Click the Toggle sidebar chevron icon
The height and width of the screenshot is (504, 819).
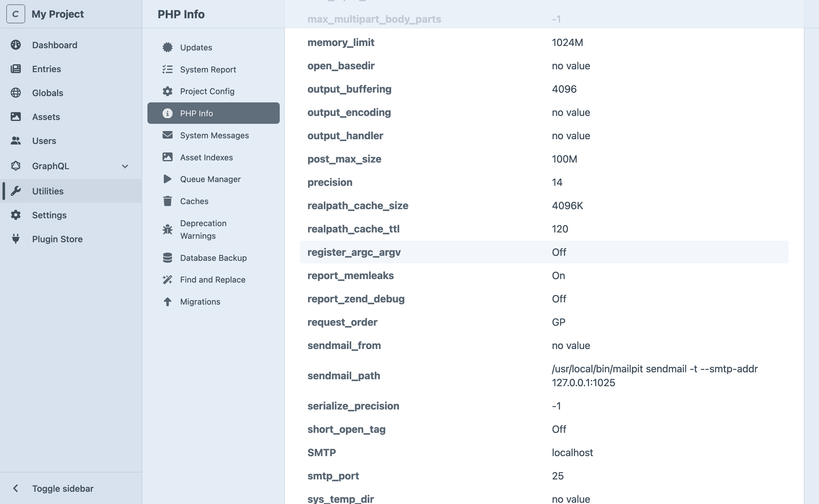[x=16, y=488]
